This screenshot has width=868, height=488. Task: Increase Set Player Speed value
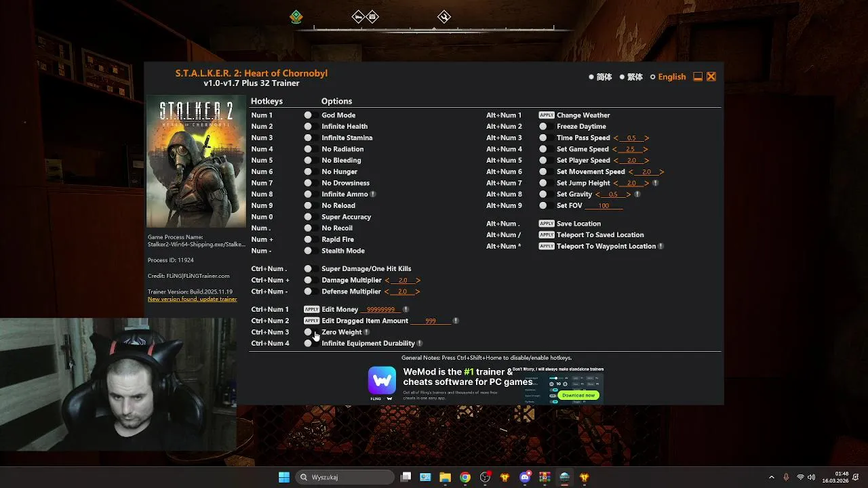pos(647,161)
